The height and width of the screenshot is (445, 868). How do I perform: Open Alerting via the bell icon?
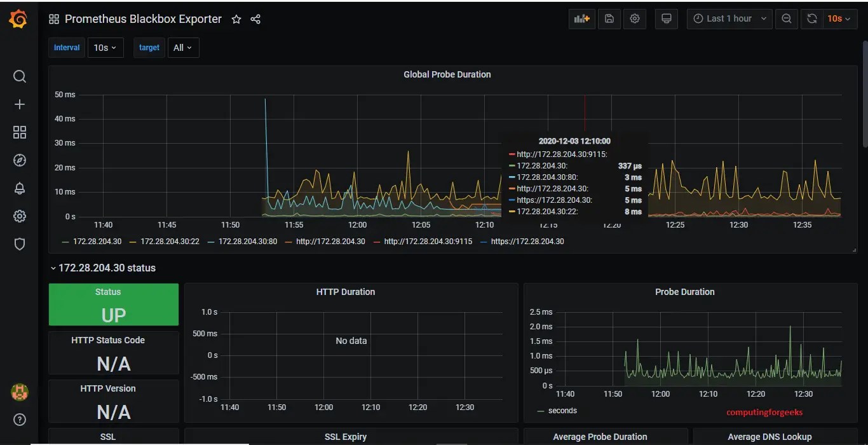pyautogui.click(x=19, y=188)
